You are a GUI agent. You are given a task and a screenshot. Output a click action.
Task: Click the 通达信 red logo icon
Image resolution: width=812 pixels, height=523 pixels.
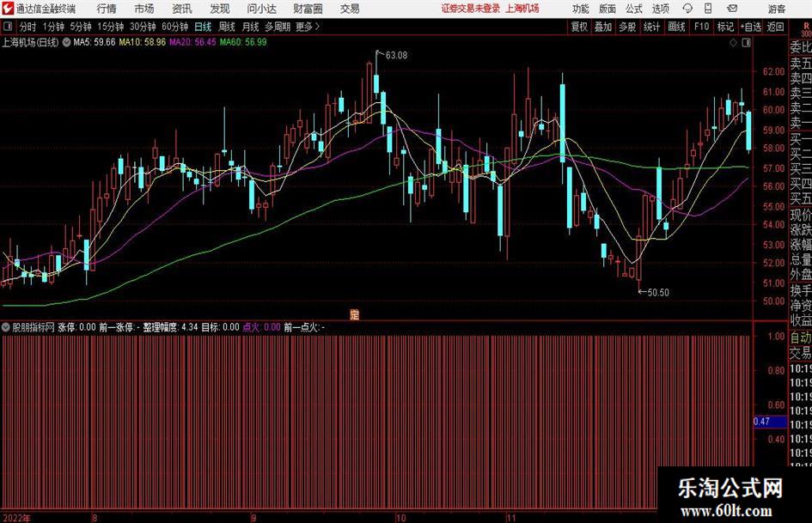point(8,9)
